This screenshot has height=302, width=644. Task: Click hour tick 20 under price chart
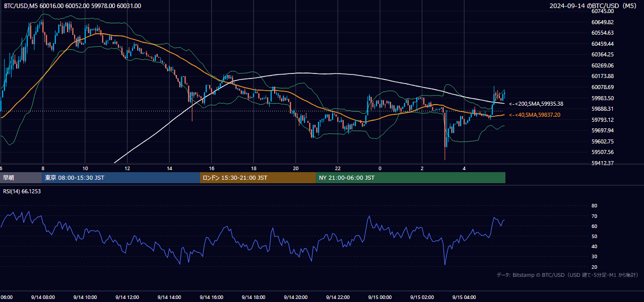tap(296, 169)
